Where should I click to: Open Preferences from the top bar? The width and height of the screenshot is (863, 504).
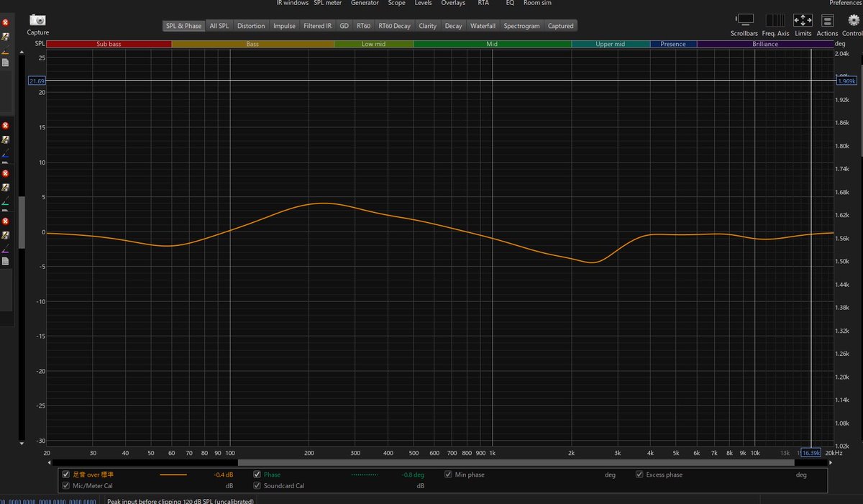coord(845,4)
